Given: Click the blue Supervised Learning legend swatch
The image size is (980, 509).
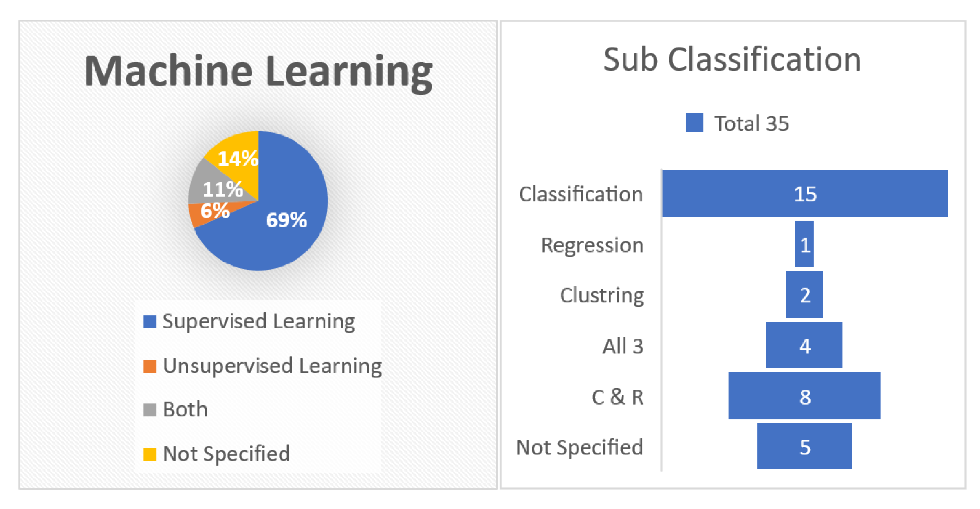Looking at the screenshot, I should click(x=150, y=322).
